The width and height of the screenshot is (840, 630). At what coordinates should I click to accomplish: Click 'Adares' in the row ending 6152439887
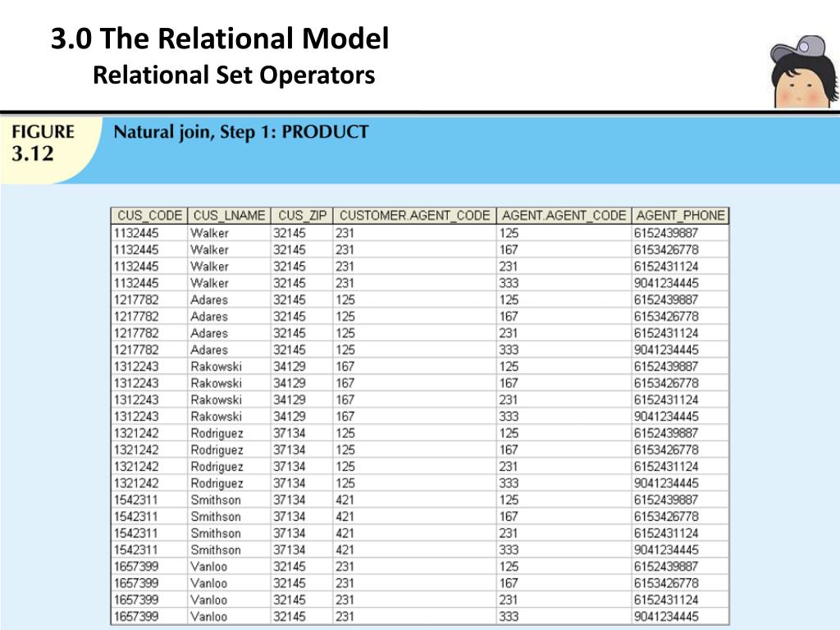pos(209,299)
